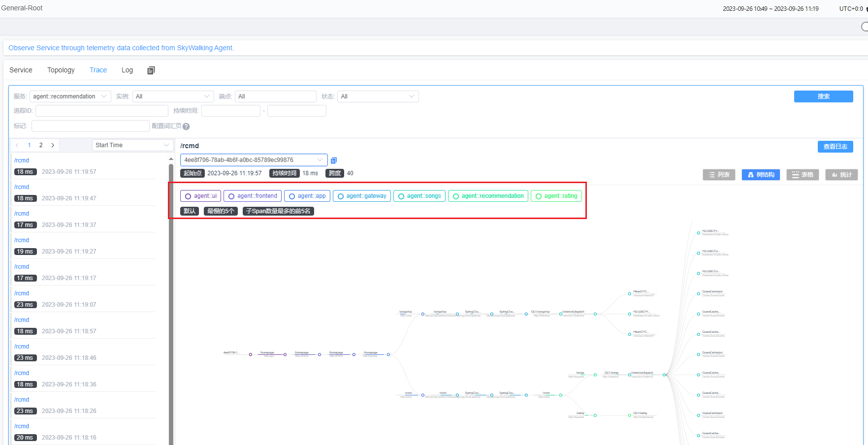
Task: Open the 表格 table view icon
Action: (x=802, y=174)
